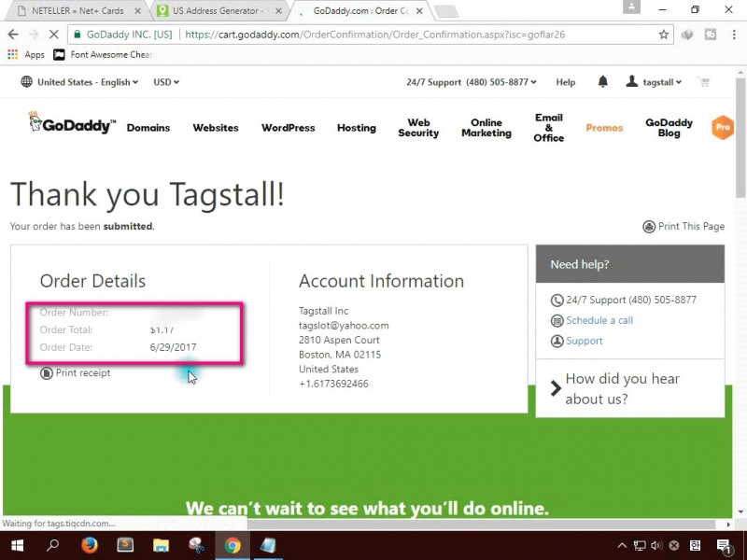This screenshot has width=747, height=560.
Task: Click the GoDaddy logo
Action: [x=72, y=123]
